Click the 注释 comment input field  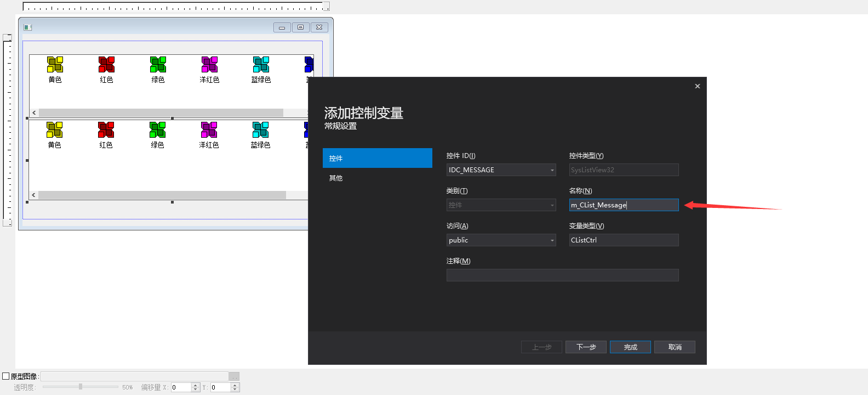pos(563,275)
